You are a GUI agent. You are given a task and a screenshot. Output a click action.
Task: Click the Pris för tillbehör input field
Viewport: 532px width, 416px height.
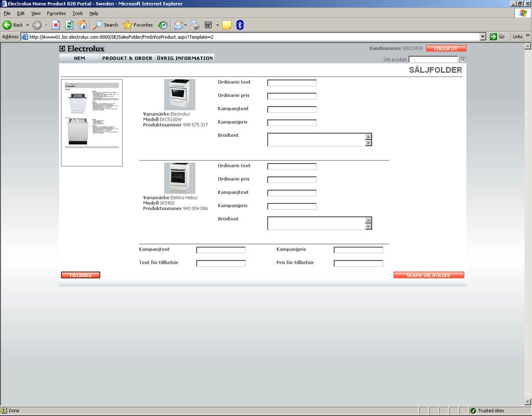[358, 263]
